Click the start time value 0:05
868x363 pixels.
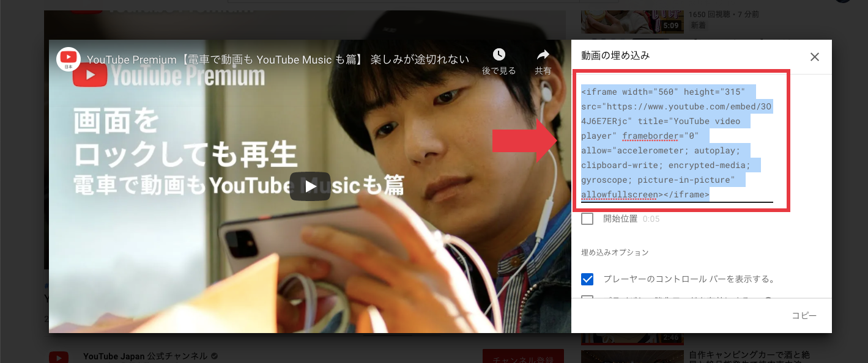coord(651,219)
